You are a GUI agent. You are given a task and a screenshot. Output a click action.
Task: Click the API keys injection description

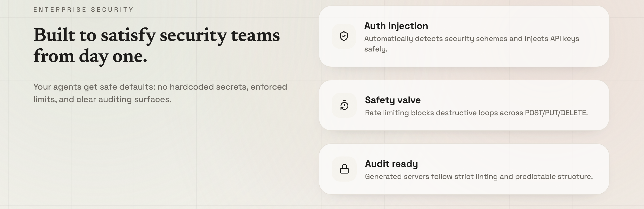click(472, 44)
